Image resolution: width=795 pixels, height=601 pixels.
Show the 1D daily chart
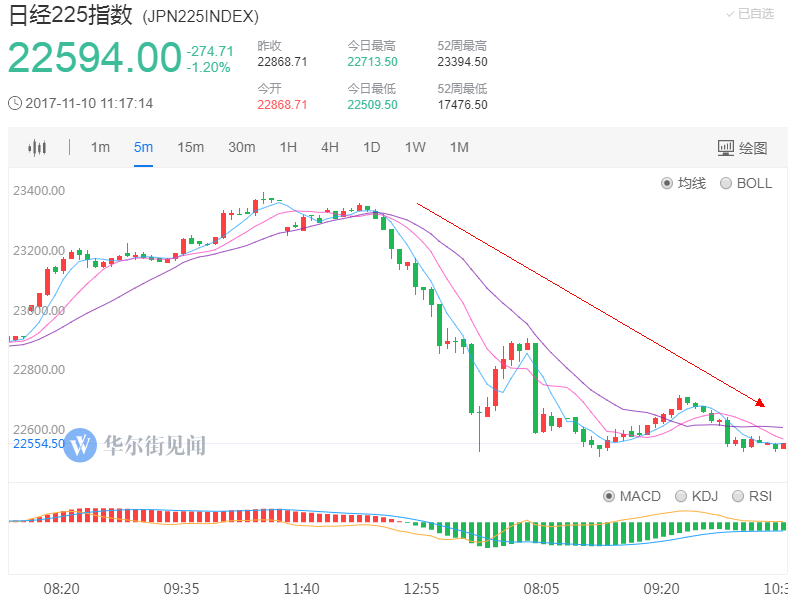372,148
